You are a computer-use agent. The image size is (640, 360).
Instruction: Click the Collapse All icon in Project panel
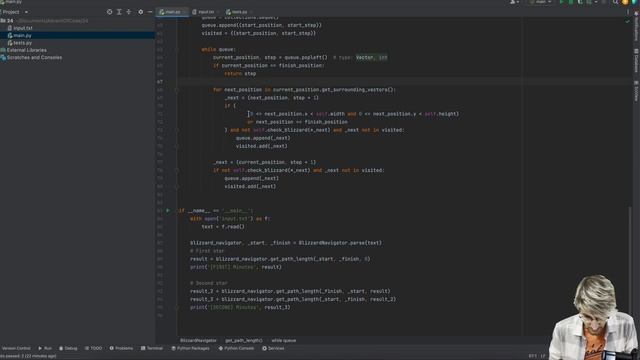[x=129, y=12]
